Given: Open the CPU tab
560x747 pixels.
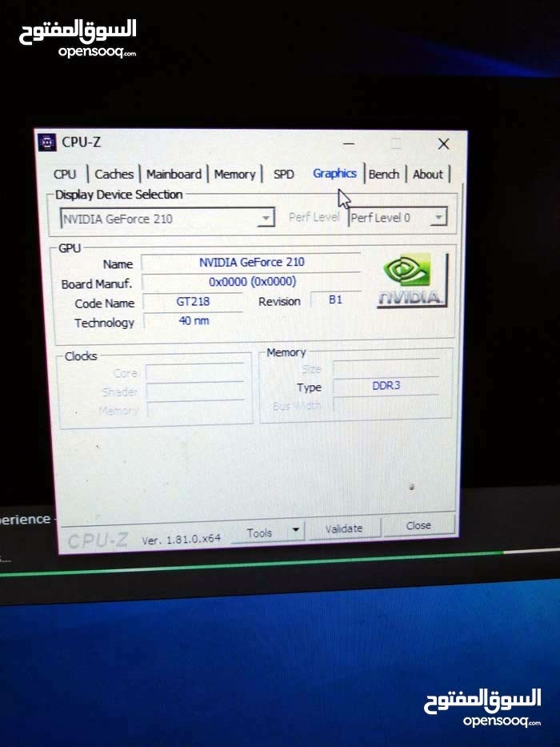Looking at the screenshot, I should click(65, 175).
